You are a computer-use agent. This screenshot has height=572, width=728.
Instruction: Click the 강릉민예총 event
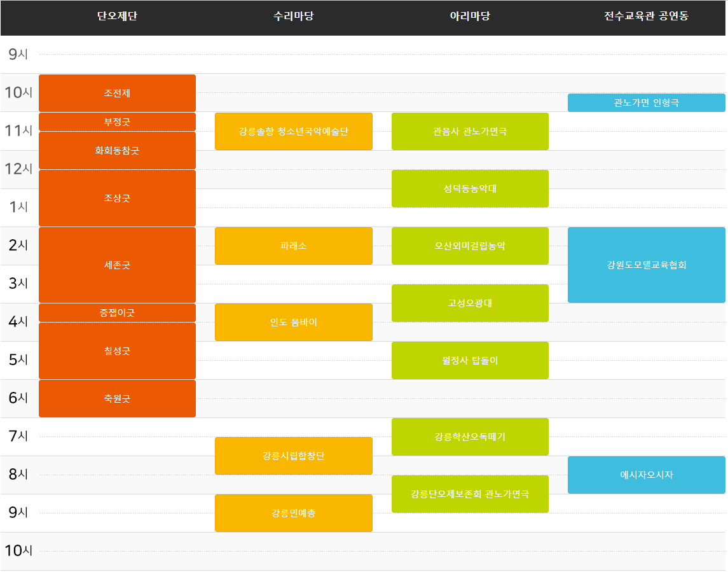click(x=294, y=513)
